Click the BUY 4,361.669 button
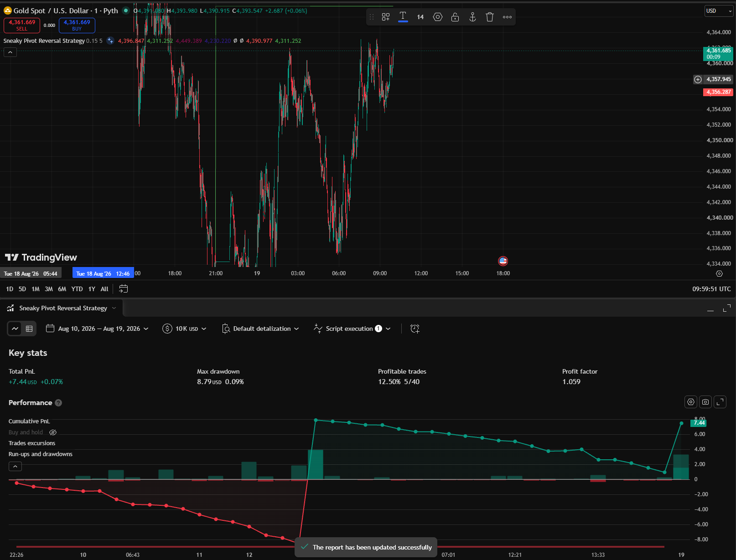The width and height of the screenshot is (736, 560). (77, 26)
